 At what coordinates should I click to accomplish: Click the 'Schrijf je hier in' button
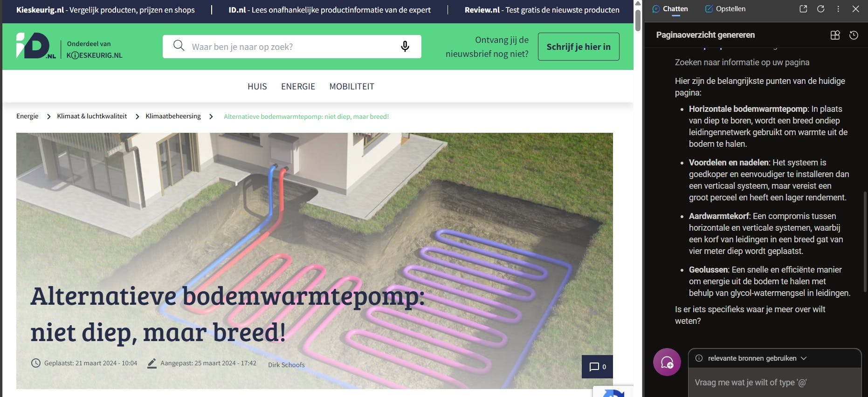pyautogui.click(x=579, y=47)
